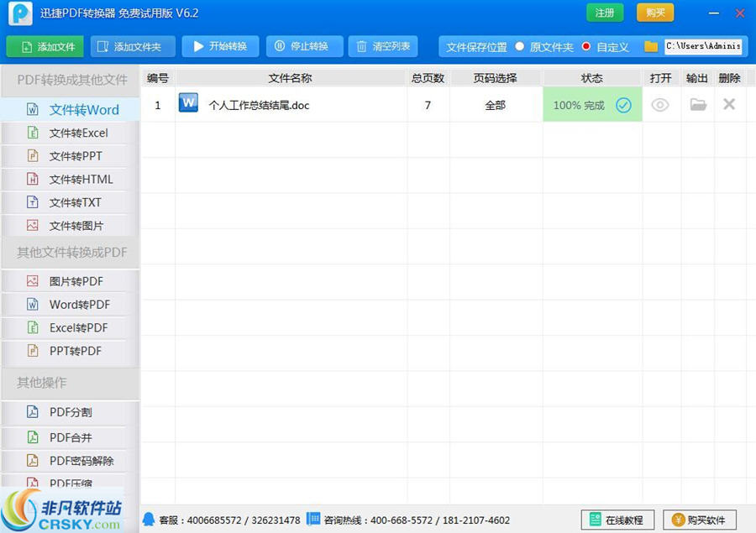The image size is (756, 533).
Task: Click the 编号 column header
Action: coord(158,78)
